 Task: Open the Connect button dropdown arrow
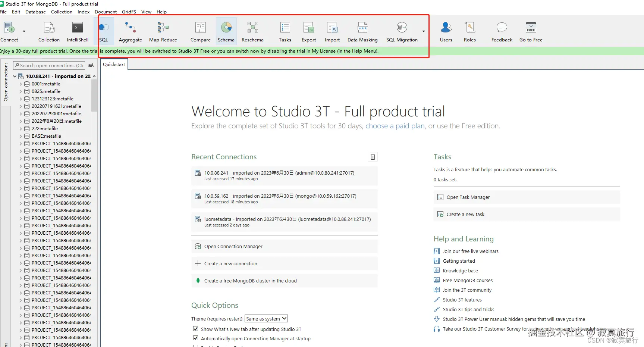pyautogui.click(x=24, y=31)
